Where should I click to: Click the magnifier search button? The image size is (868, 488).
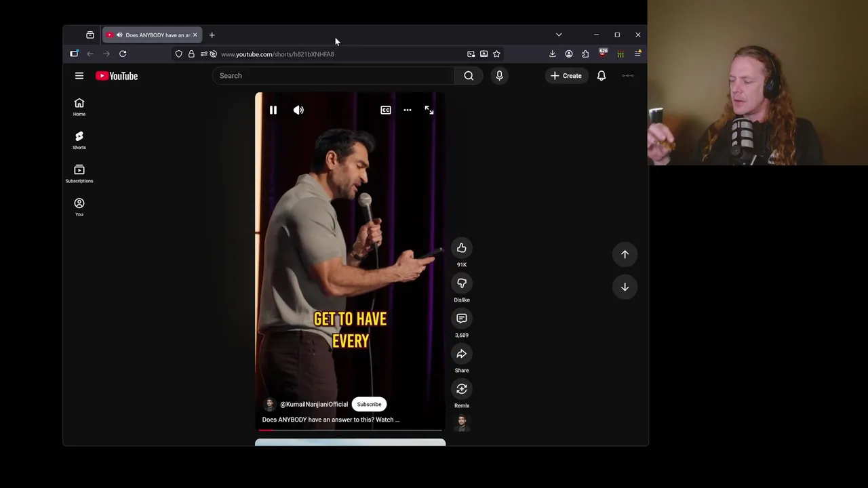469,76
